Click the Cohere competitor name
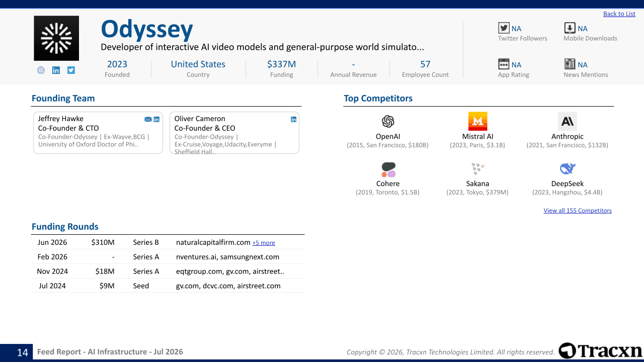644x362 pixels. click(x=388, y=184)
